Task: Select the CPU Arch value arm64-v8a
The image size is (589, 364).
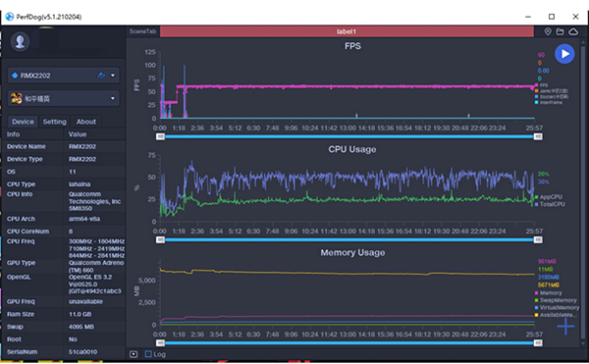Action: click(84, 219)
